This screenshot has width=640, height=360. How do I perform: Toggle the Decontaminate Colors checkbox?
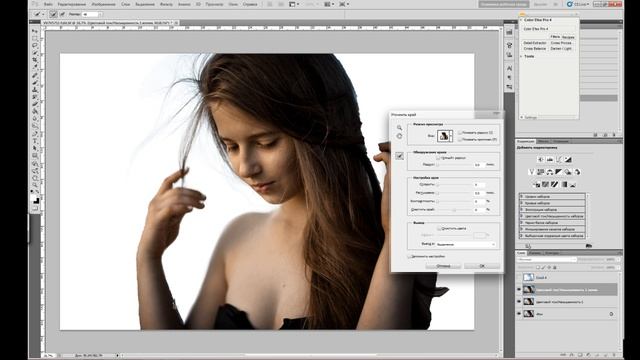click(438, 229)
